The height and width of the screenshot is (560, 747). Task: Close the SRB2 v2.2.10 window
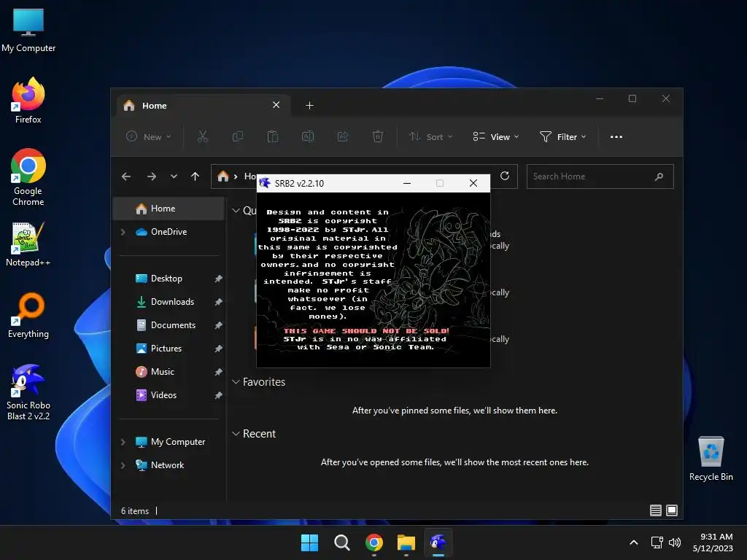point(473,183)
